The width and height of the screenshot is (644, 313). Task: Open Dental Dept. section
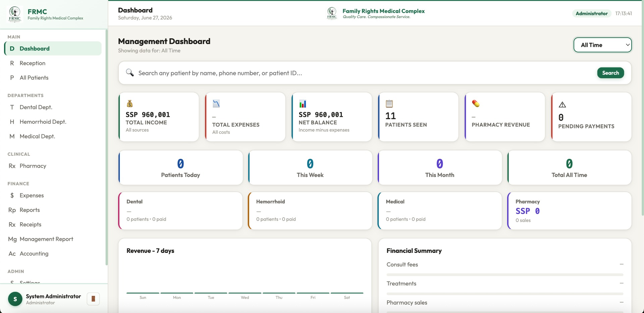(x=53, y=107)
